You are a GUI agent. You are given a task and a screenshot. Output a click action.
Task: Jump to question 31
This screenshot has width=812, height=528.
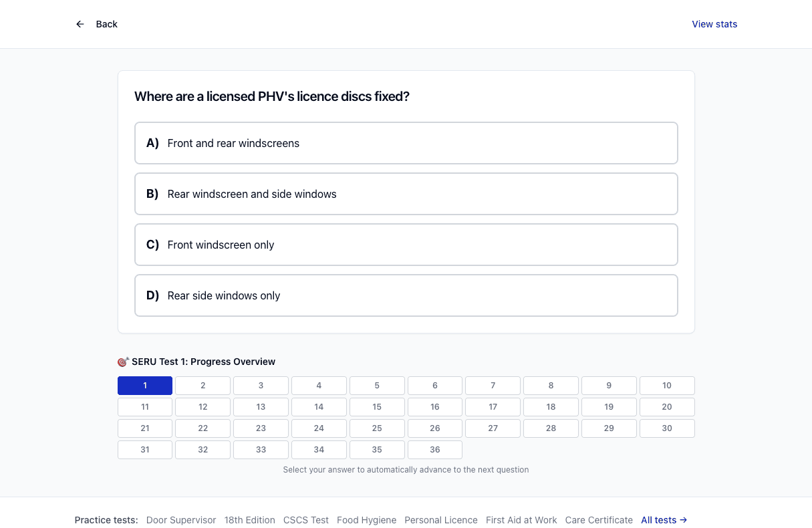point(145,450)
